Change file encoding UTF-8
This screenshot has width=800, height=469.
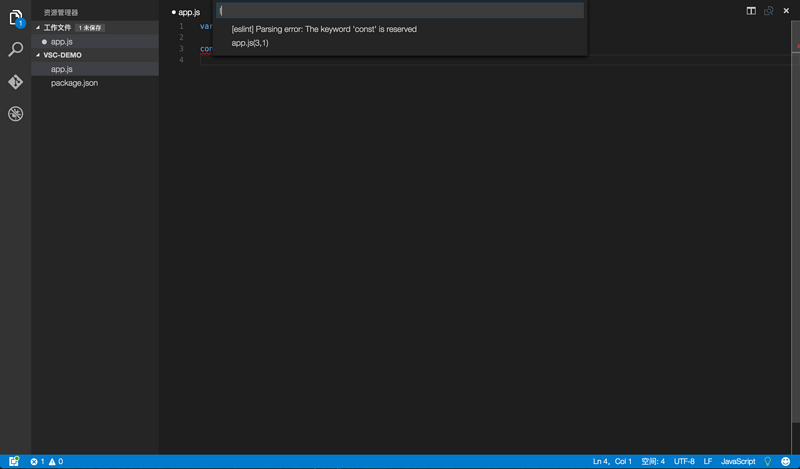[x=684, y=461]
